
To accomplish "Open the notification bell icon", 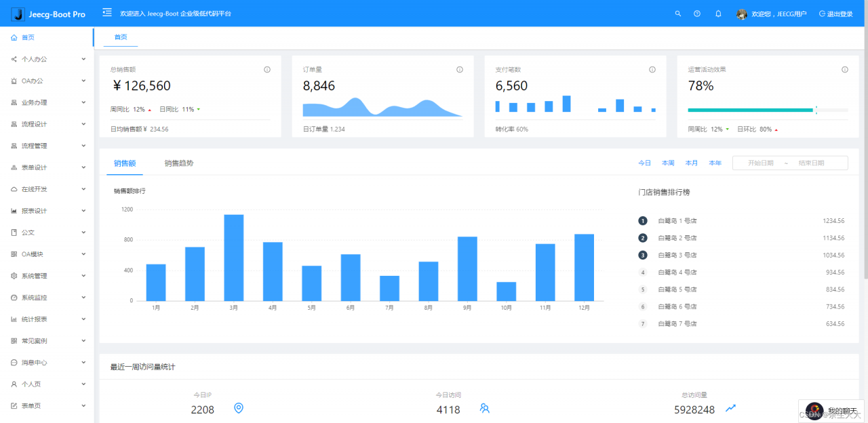I will (x=718, y=14).
